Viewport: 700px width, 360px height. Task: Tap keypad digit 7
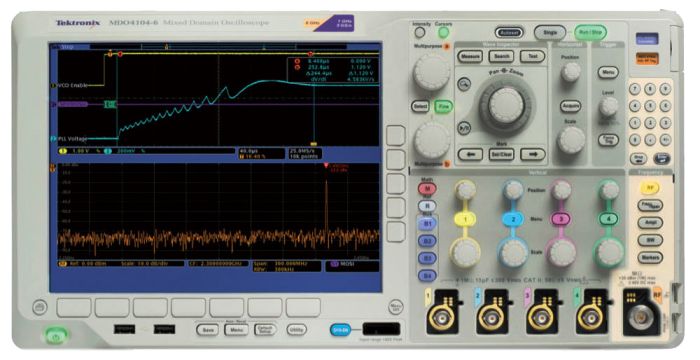coord(634,89)
